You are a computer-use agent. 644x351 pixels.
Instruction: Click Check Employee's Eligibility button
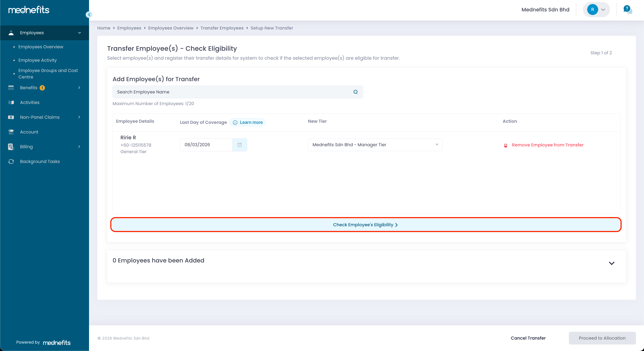366,225
